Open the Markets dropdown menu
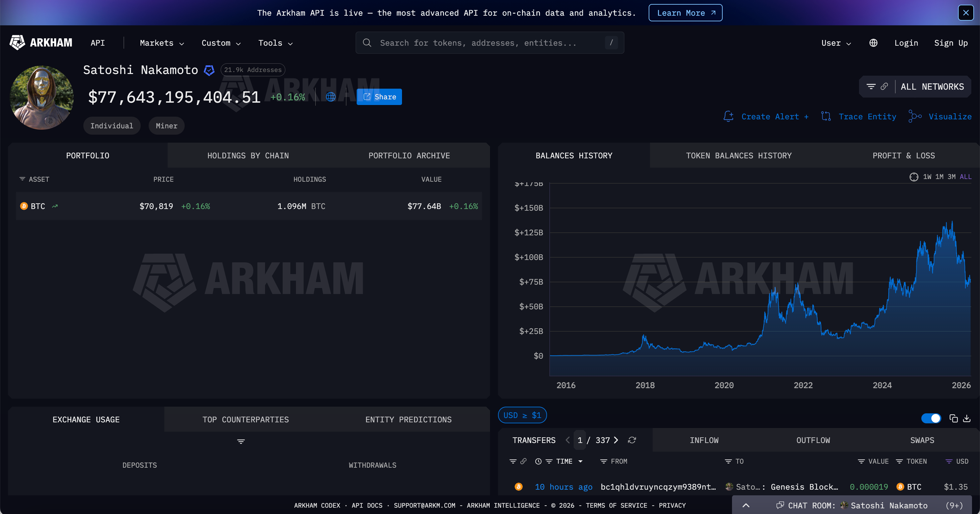The width and height of the screenshot is (980, 514). point(162,43)
